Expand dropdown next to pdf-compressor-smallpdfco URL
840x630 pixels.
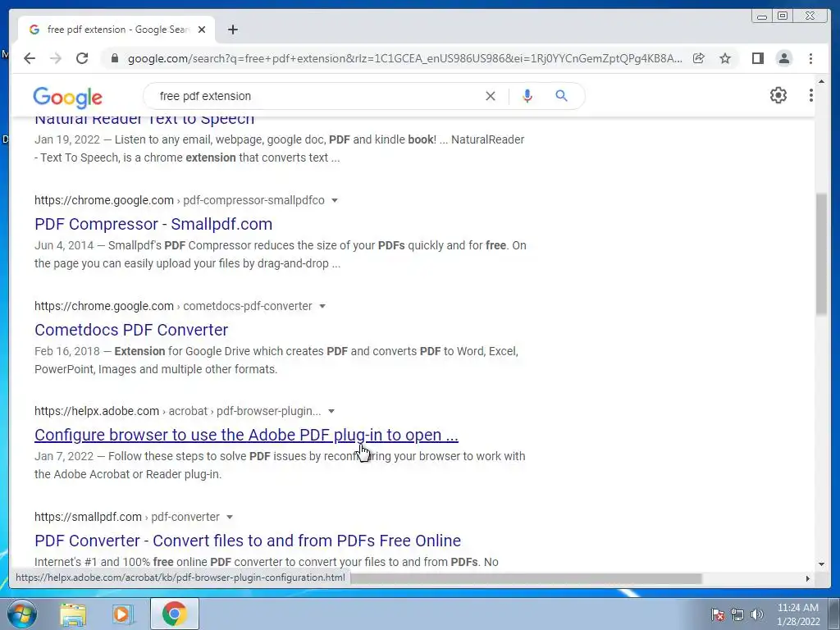335,200
